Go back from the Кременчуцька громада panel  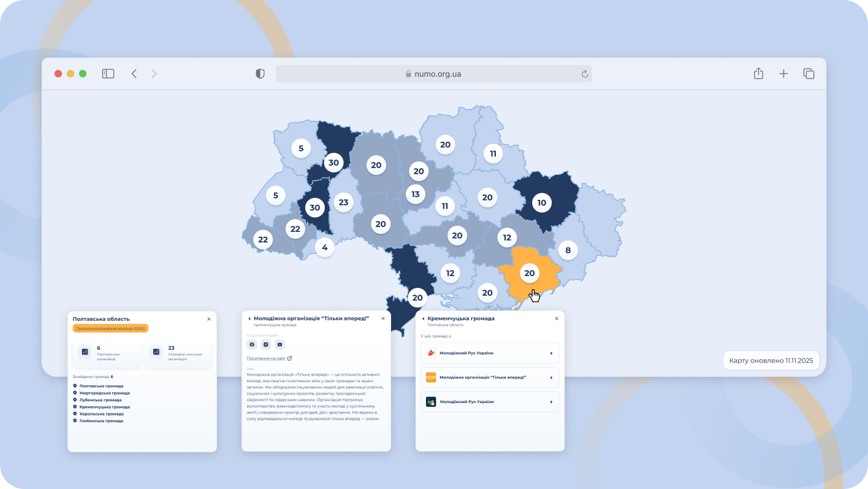point(423,319)
